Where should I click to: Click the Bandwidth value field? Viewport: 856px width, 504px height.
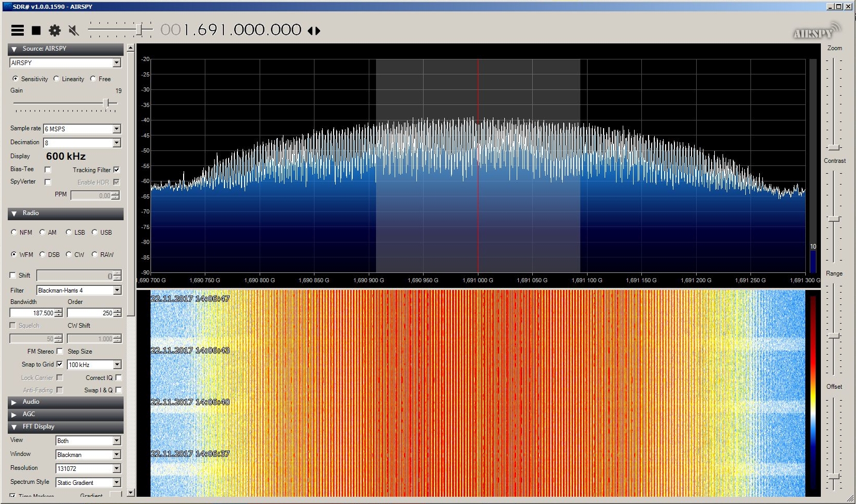(32, 313)
